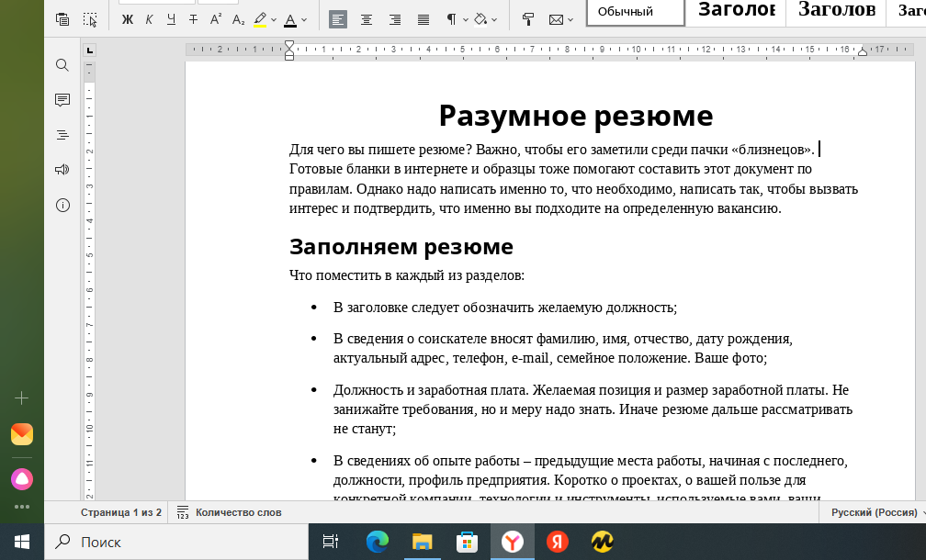
Task: Open highlight color dropdown arrow
Action: tap(274, 19)
